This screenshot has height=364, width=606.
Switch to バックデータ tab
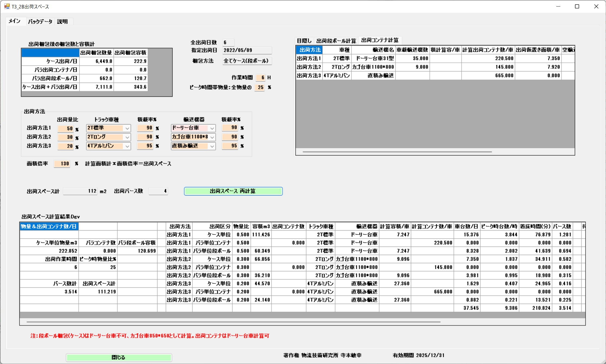coord(40,21)
